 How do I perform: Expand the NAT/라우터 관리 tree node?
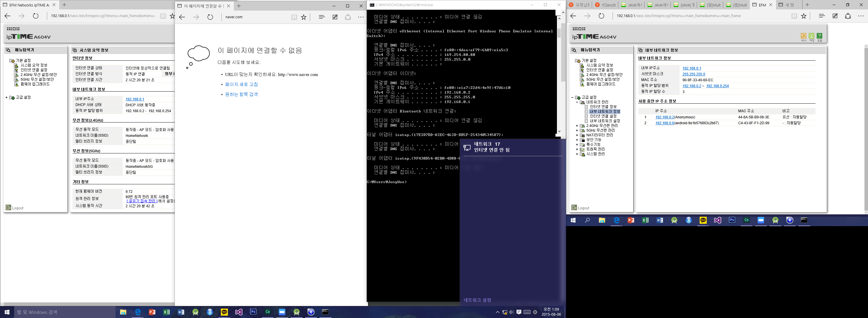[577, 135]
